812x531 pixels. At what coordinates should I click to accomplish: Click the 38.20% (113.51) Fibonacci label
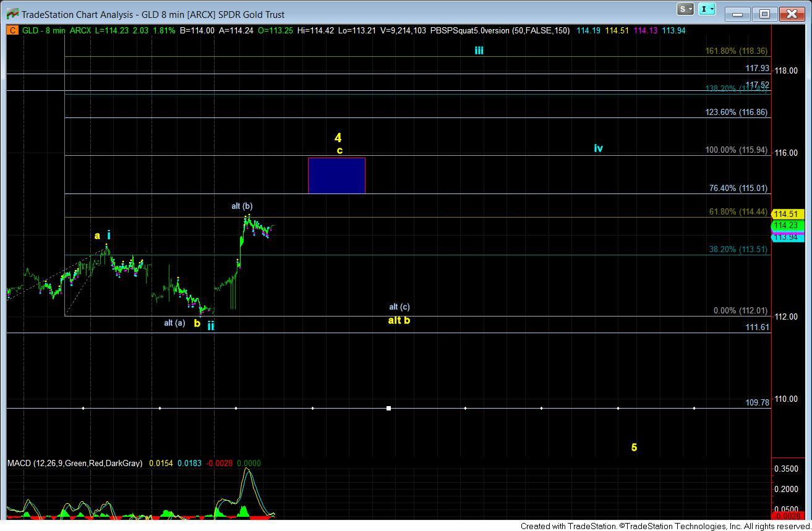tap(738, 250)
